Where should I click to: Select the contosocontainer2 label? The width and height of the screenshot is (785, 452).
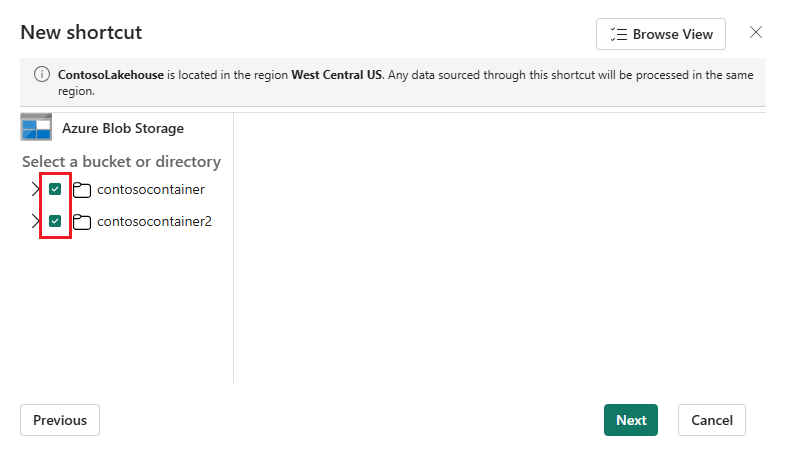pos(154,221)
